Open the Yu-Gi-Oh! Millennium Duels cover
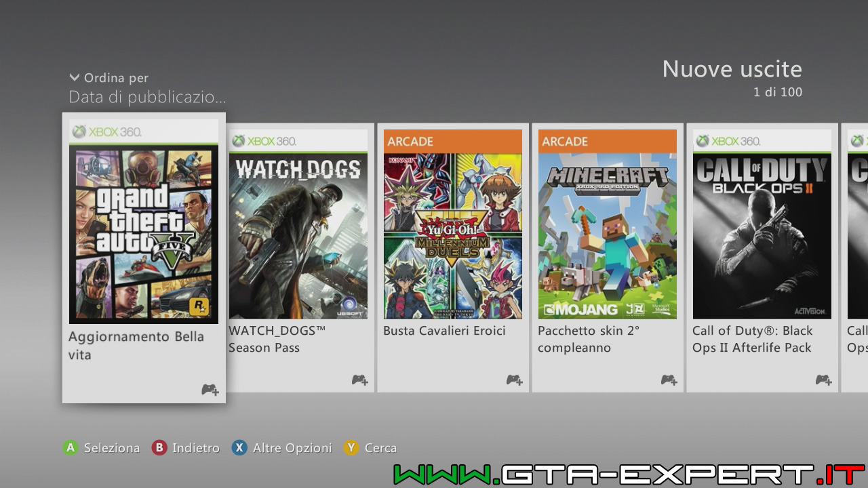The image size is (868, 488). [x=453, y=236]
